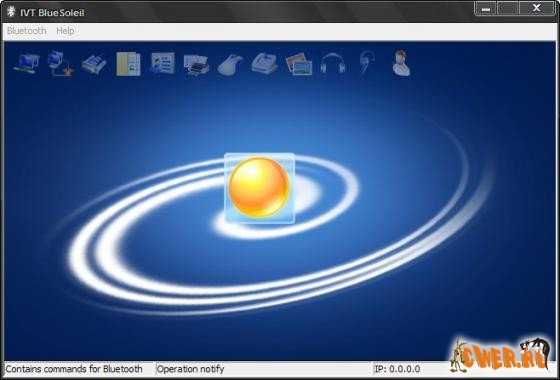The height and width of the screenshot is (380, 560).
Task: Click the Operation notify status panel
Action: (x=264, y=369)
